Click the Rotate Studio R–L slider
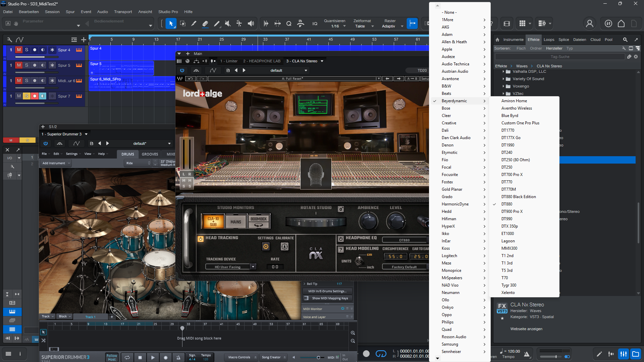This screenshot has width=644, height=362. [316, 222]
